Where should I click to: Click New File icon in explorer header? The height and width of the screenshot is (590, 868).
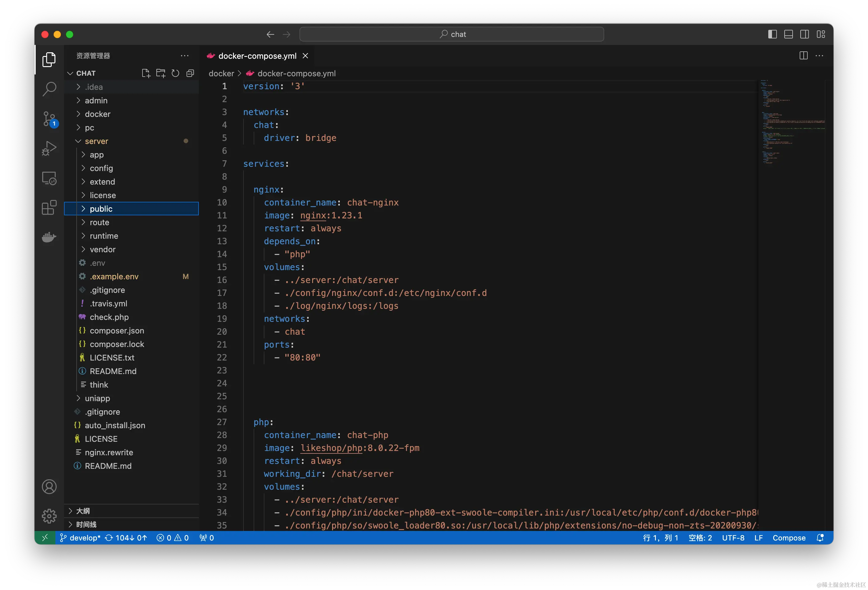point(146,73)
